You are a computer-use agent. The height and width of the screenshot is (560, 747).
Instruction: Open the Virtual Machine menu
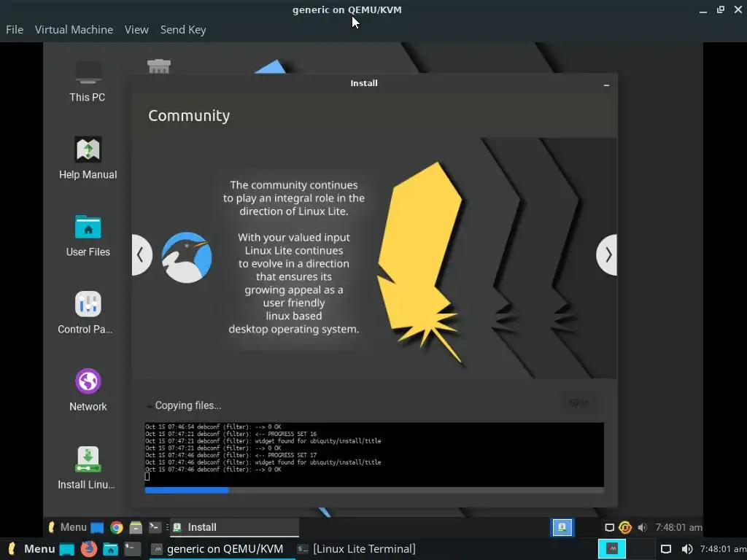tap(74, 29)
